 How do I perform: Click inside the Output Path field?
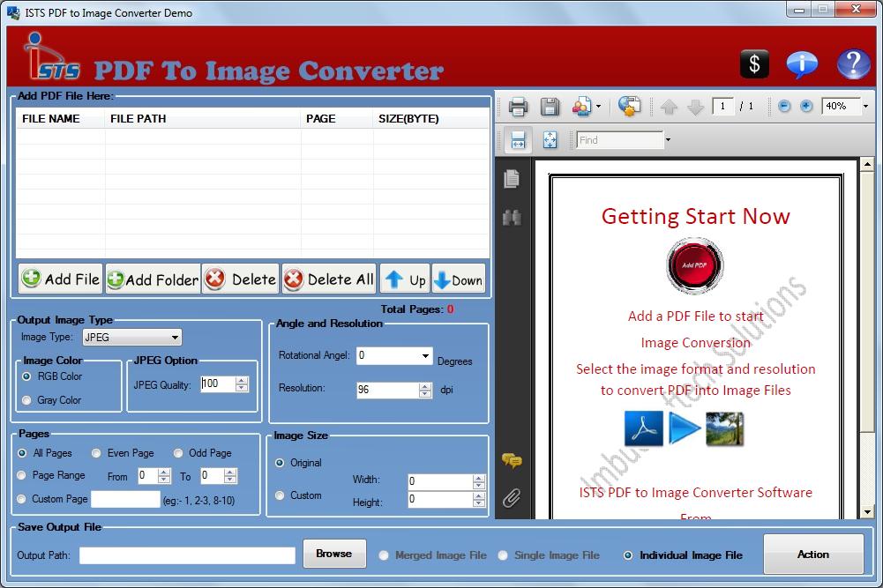pos(187,555)
